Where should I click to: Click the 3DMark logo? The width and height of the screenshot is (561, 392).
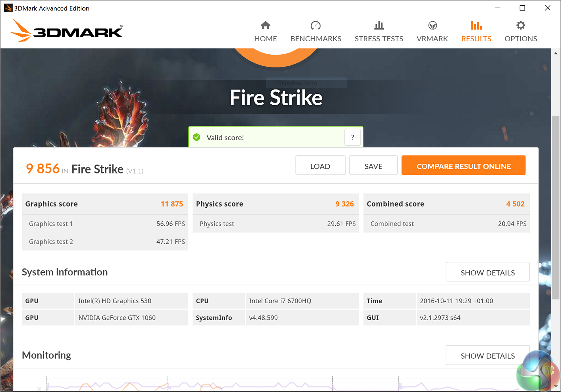[66, 30]
